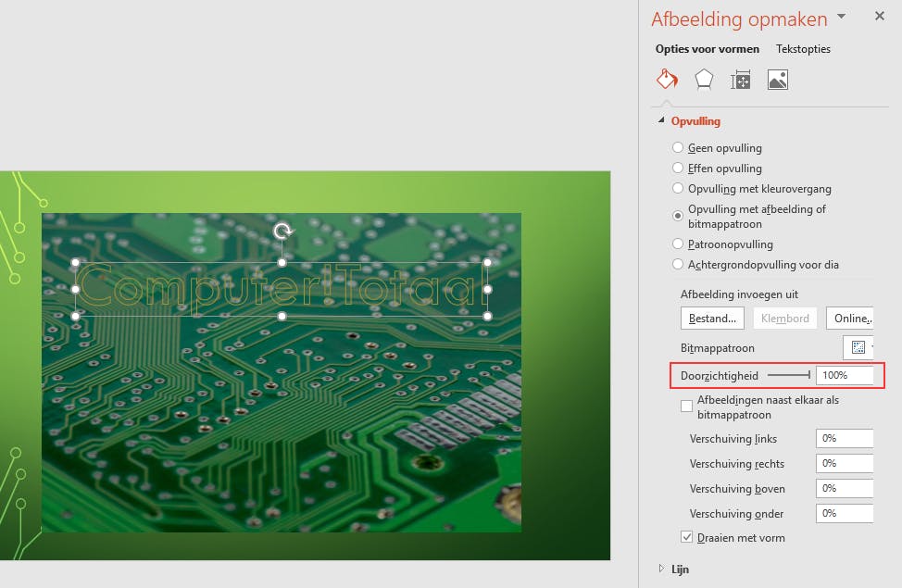Click the rotation handle above the text box
902x588 pixels.
point(282,231)
